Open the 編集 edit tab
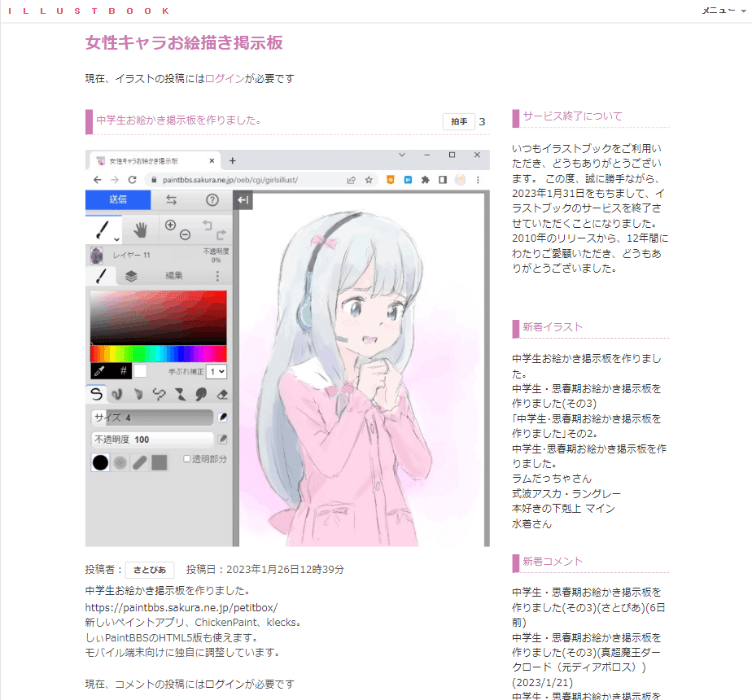The height and width of the screenshot is (700, 752). (174, 276)
